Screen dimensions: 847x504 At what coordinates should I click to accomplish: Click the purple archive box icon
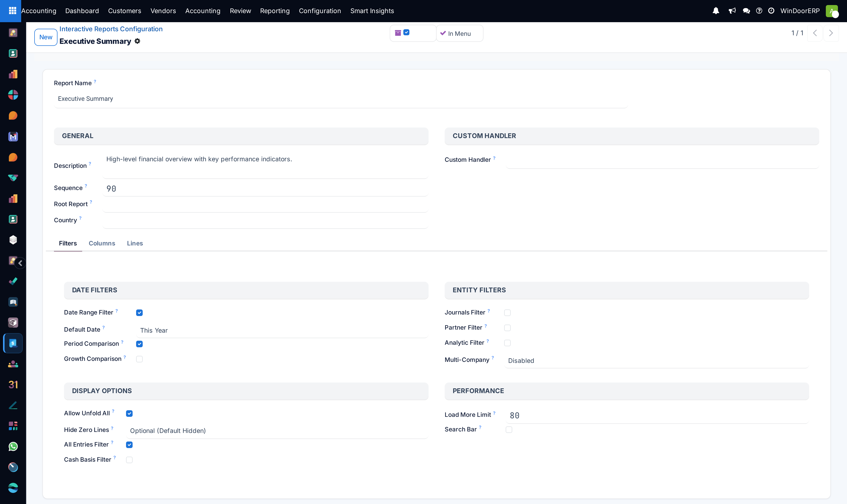coord(398,33)
